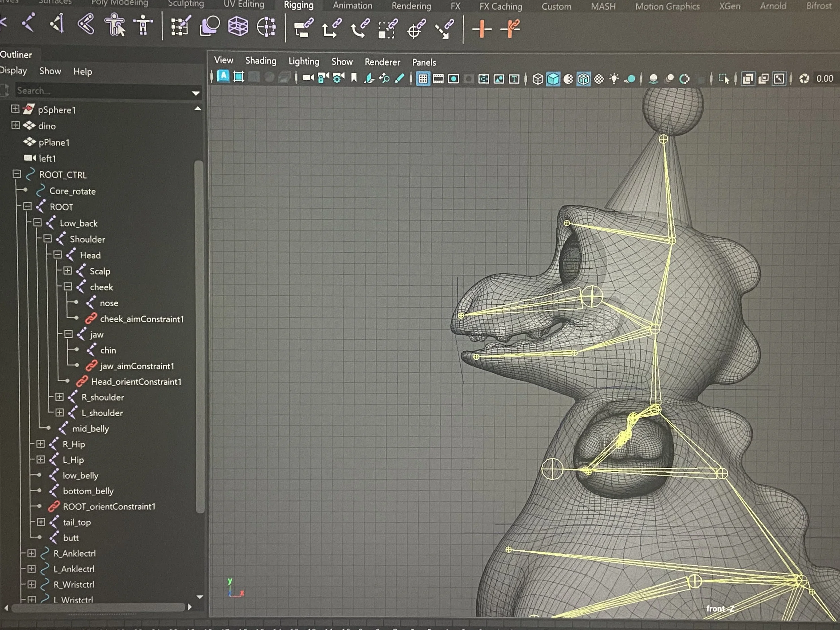Open the viewport Show menu
This screenshot has height=630, width=840.
tap(342, 61)
